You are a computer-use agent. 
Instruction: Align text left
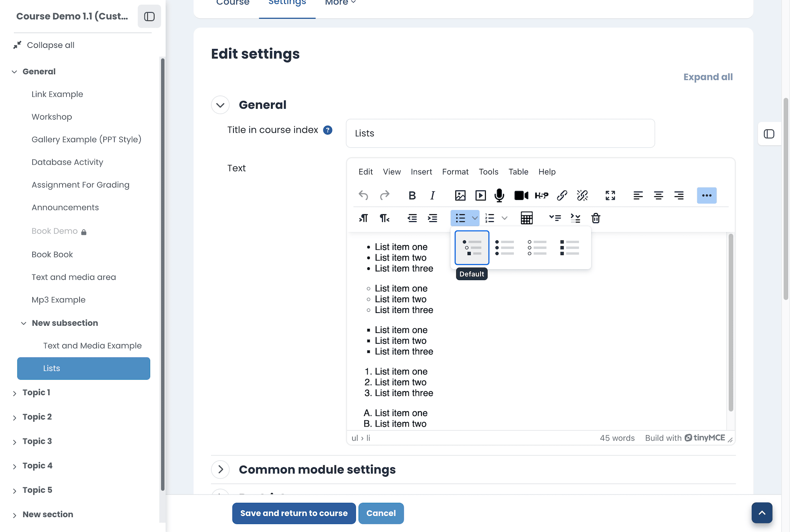(x=638, y=195)
